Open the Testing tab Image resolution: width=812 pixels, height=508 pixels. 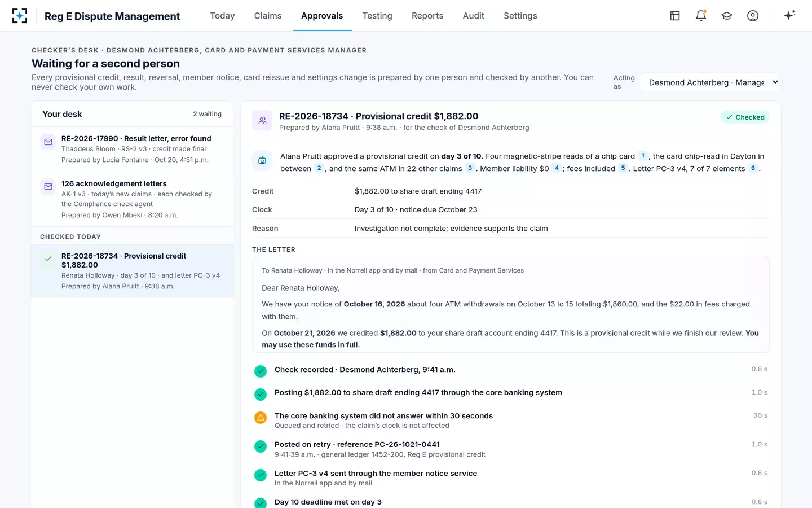pyautogui.click(x=377, y=16)
